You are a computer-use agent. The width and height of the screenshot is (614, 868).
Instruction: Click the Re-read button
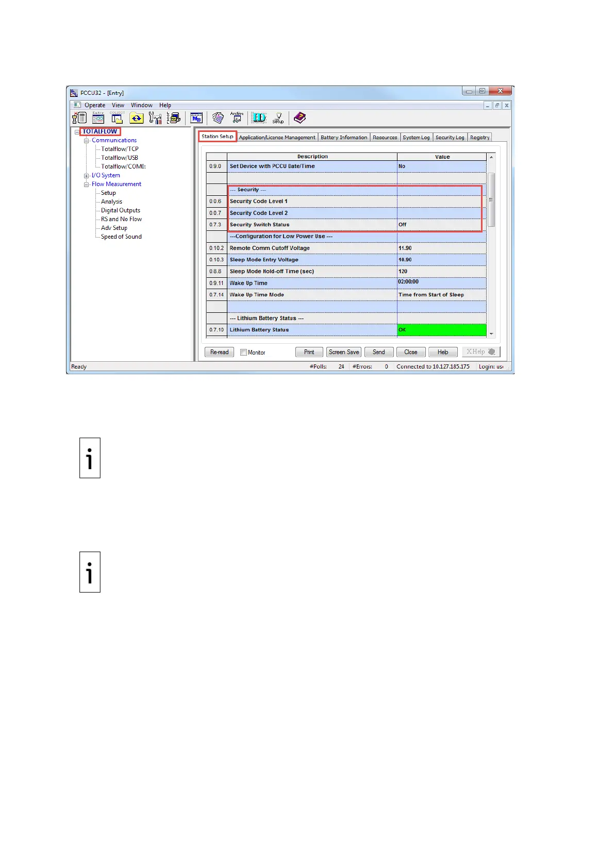(x=220, y=352)
